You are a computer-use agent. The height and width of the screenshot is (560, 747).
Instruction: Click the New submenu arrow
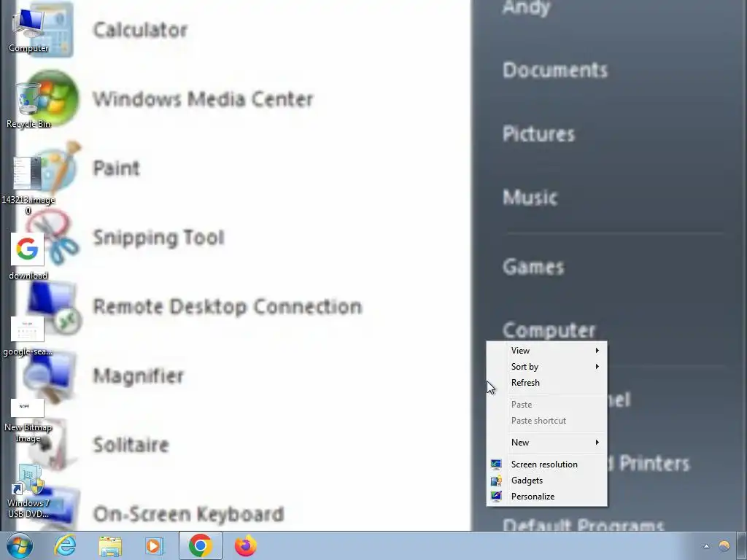(x=597, y=443)
